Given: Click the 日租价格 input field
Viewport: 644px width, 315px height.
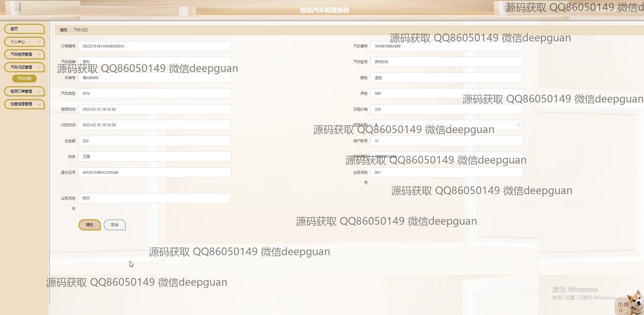Looking at the screenshot, I should [446, 109].
